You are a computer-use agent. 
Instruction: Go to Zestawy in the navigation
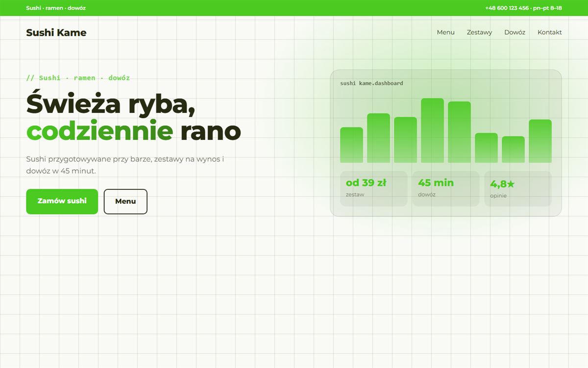click(479, 32)
